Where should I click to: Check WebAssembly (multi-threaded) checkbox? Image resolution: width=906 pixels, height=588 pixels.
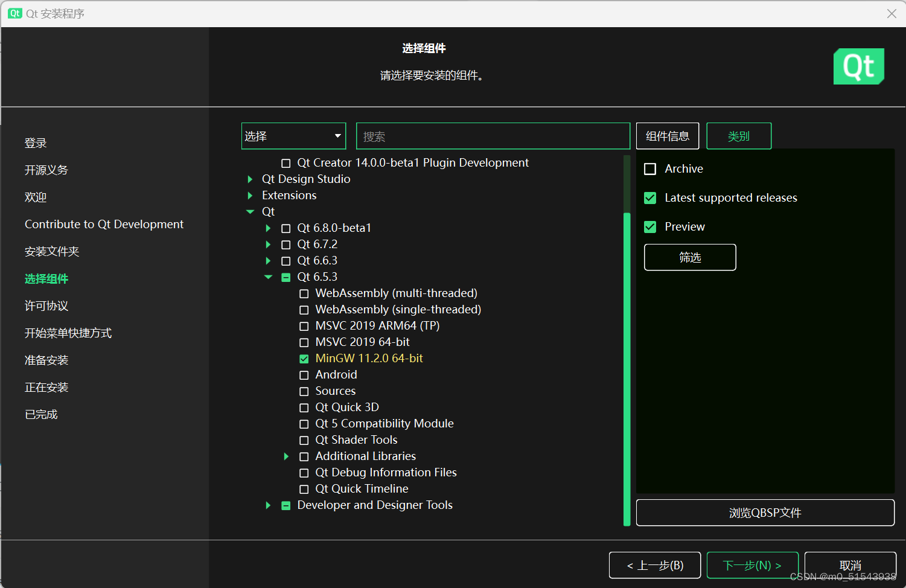click(304, 293)
